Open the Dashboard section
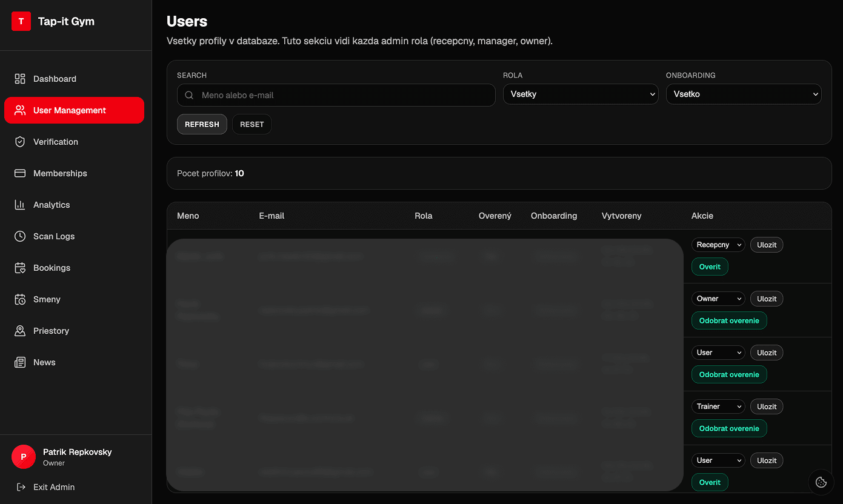 pos(74,79)
